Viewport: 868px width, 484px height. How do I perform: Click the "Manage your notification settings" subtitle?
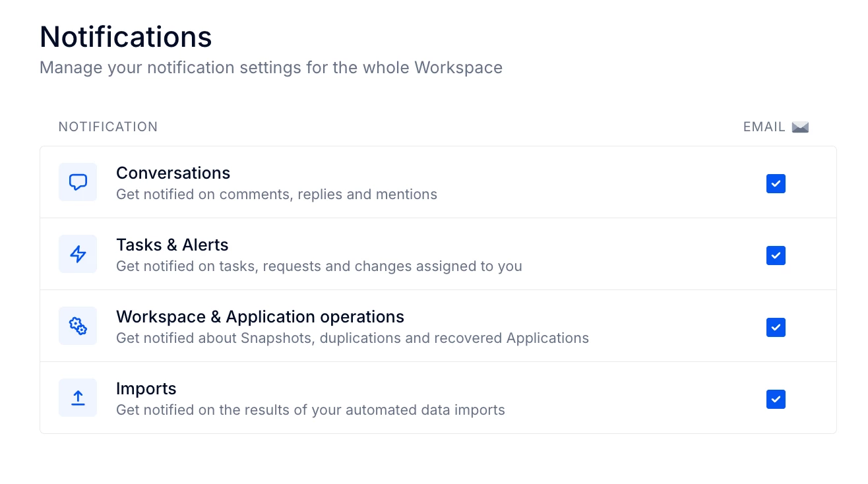[271, 67]
